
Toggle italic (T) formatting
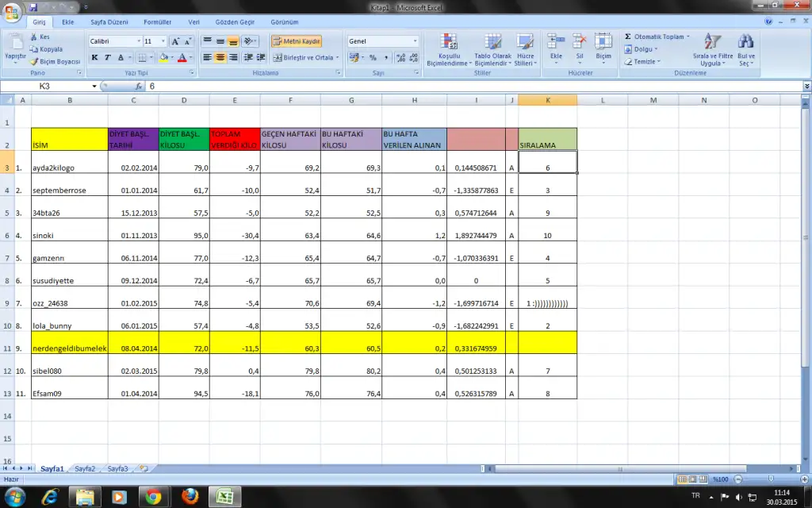coord(108,58)
